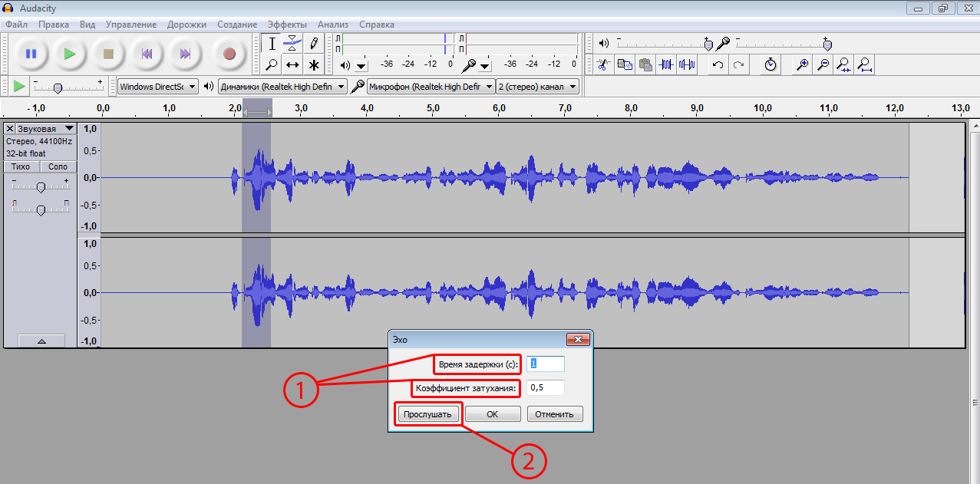Screen dimensions: 980x484
Task: Click the Zoom In magnifier icon
Action: tap(803, 64)
